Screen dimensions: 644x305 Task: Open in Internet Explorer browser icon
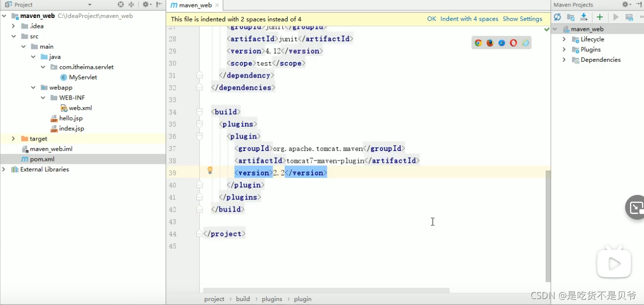tap(525, 43)
